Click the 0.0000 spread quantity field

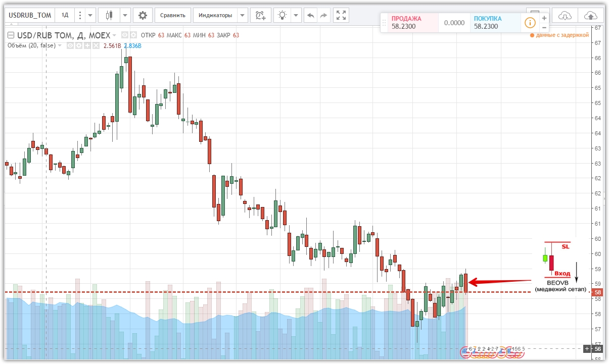454,23
